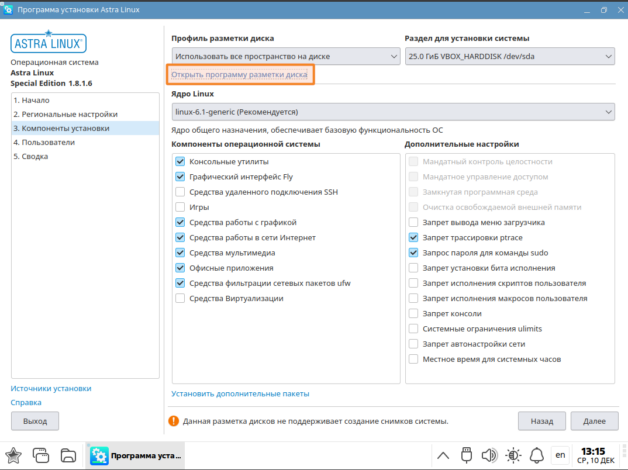The width and height of the screenshot is (628, 470).
Task: Click the 'Ядро общего назначения' description text
Action: [307, 130]
